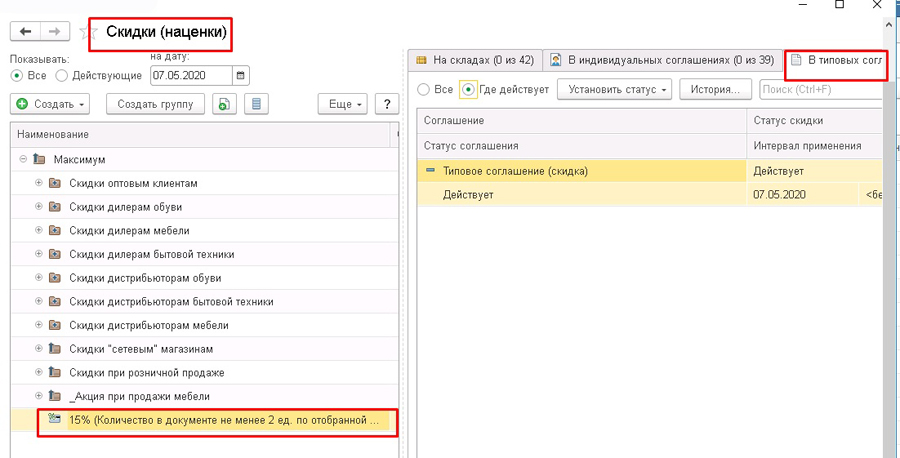Expand the Скидки оптовым клиентам group

click(x=39, y=183)
